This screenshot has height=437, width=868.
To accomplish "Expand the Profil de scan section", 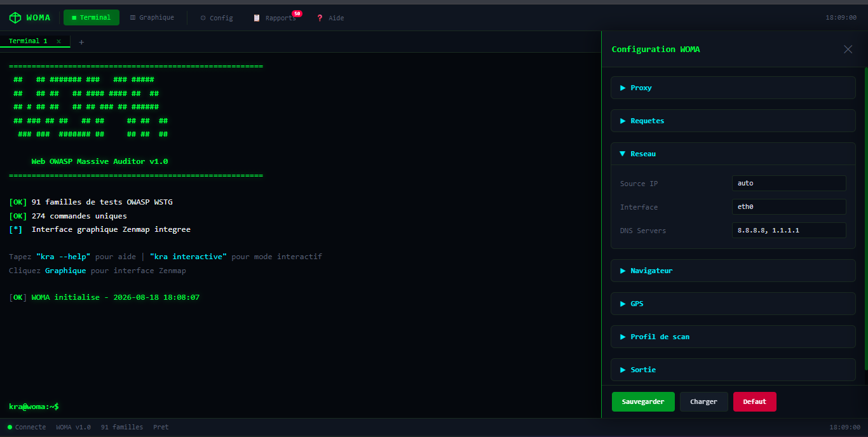I will [733, 337].
